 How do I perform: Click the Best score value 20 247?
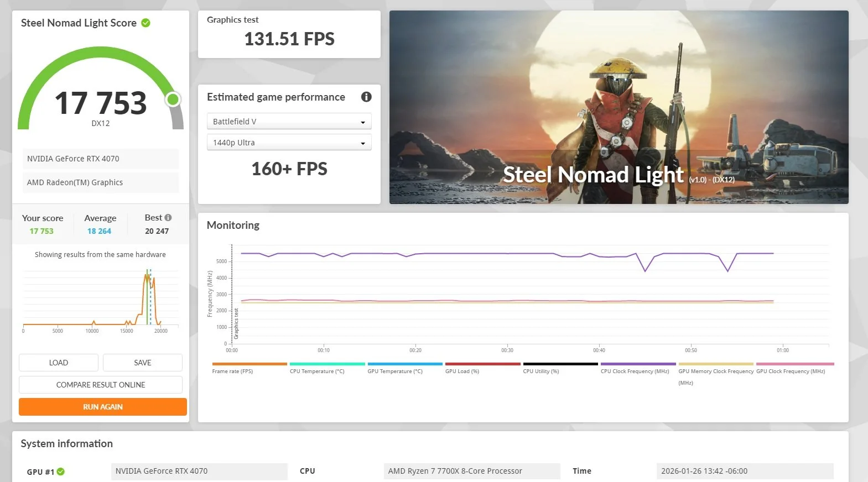157,231
